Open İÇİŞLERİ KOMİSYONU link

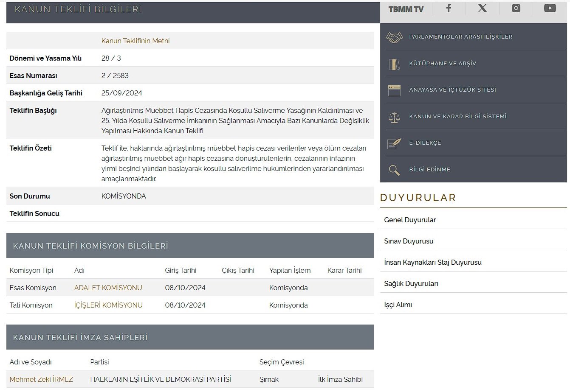tap(108, 305)
